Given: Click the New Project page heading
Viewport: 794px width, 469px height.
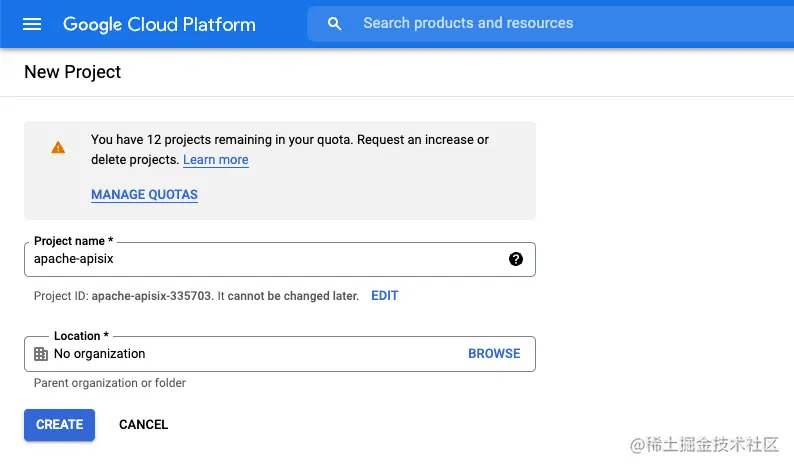Looking at the screenshot, I should click(x=73, y=72).
